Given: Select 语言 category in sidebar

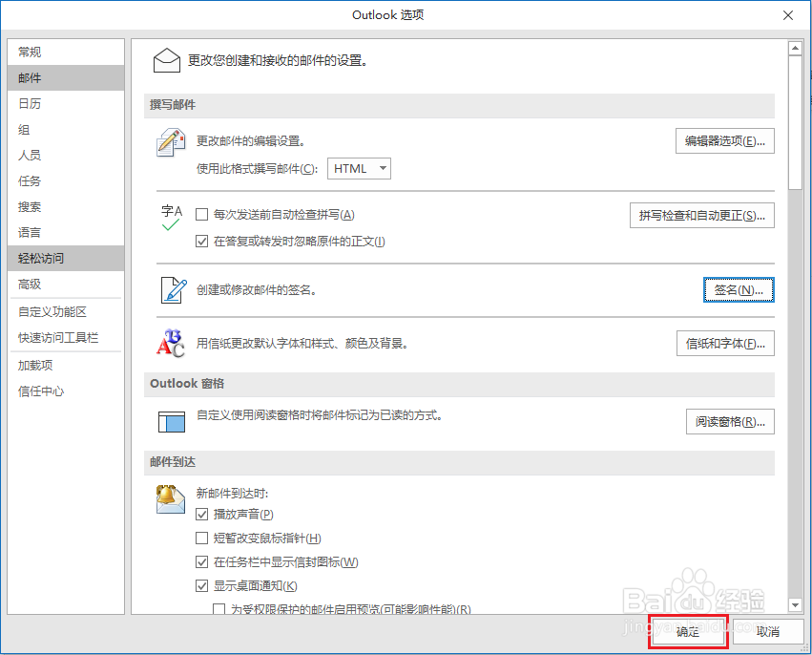Looking at the screenshot, I should click(66, 233).
